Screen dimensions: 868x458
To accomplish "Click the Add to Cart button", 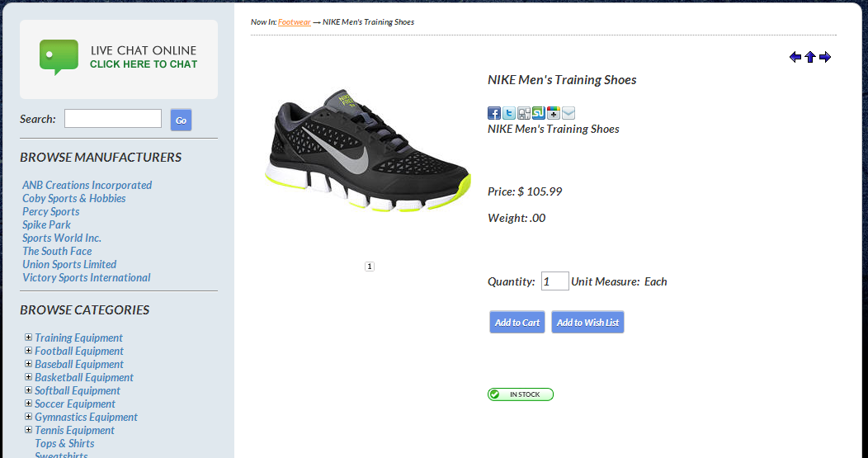I will pos(517,323).
